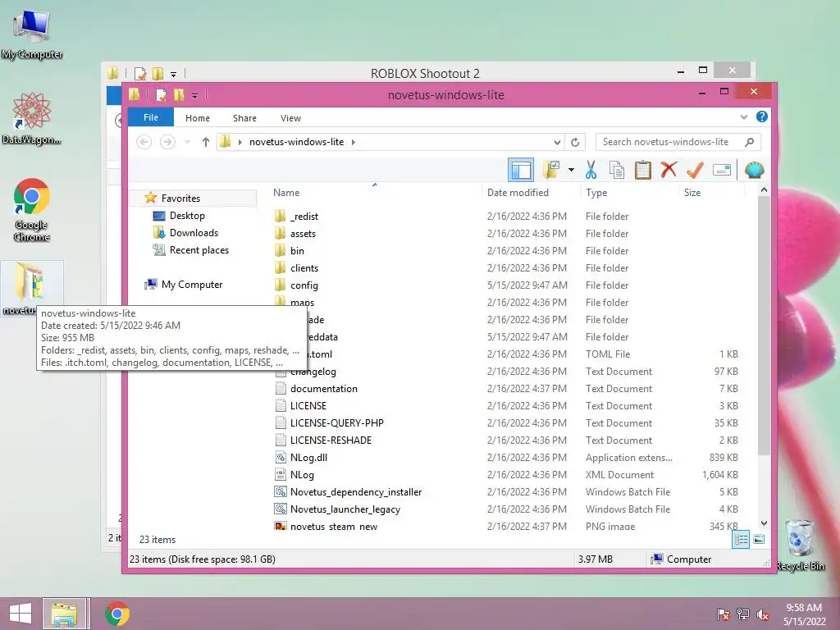
Task: Click the Rename icon in toolbar
Action: [722, 170]
